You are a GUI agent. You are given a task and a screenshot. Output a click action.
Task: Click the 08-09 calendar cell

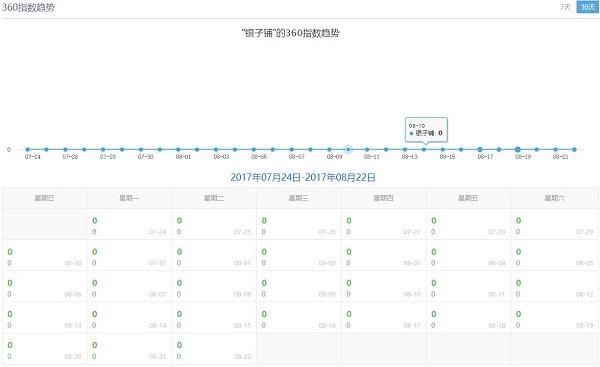[299, 287]
